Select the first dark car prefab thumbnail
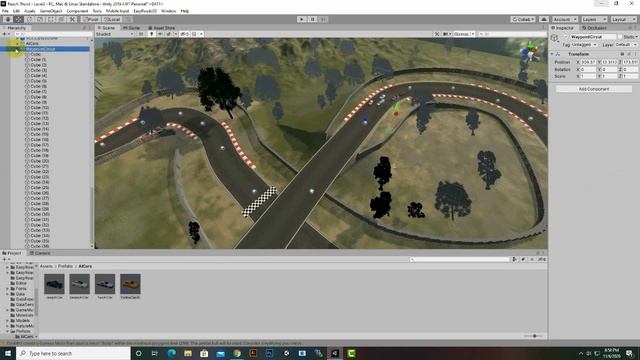 [x=54, y=284]
